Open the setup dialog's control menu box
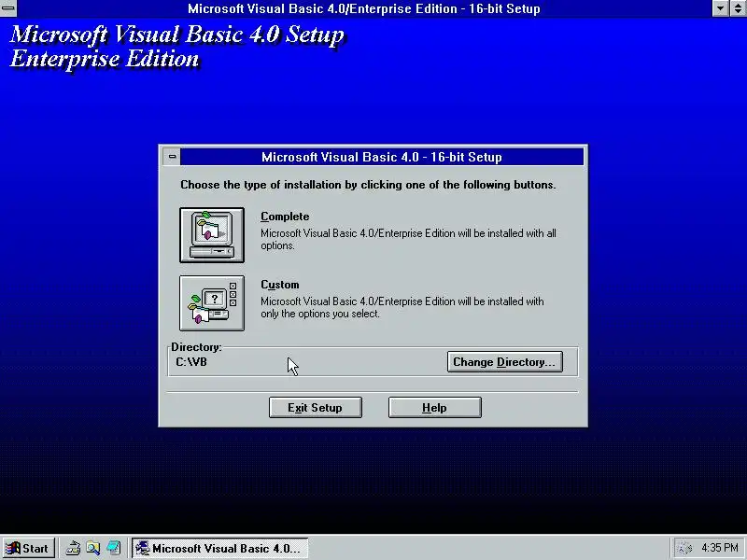Image resolution: width=747 pixels, height=560 pixels. [x=172, y=157]
